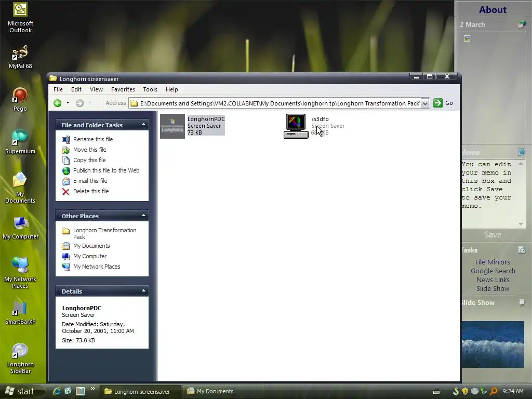Open the Tools menu
The height and width of the screenshot is (399, 532).
pos(150,89)
